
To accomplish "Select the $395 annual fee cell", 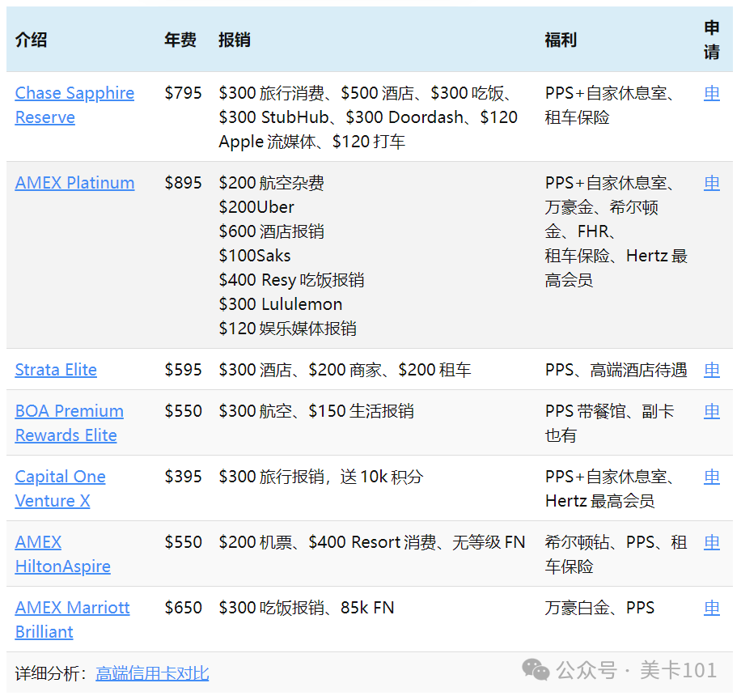I will tap(183, 477).
